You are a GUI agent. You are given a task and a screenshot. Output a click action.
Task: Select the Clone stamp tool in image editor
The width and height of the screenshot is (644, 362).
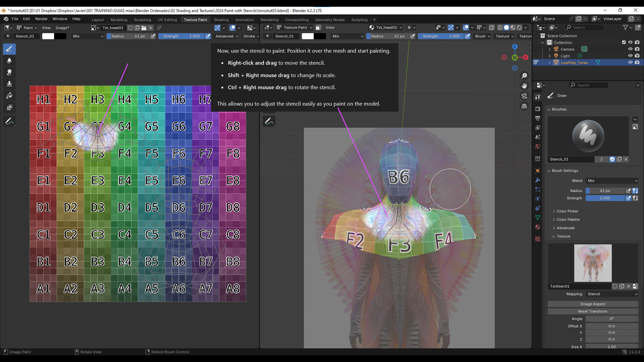tap(9, 84)
